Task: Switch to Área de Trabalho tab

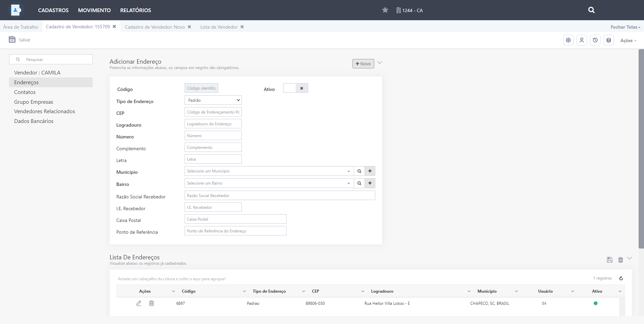Action: point(21,27)
